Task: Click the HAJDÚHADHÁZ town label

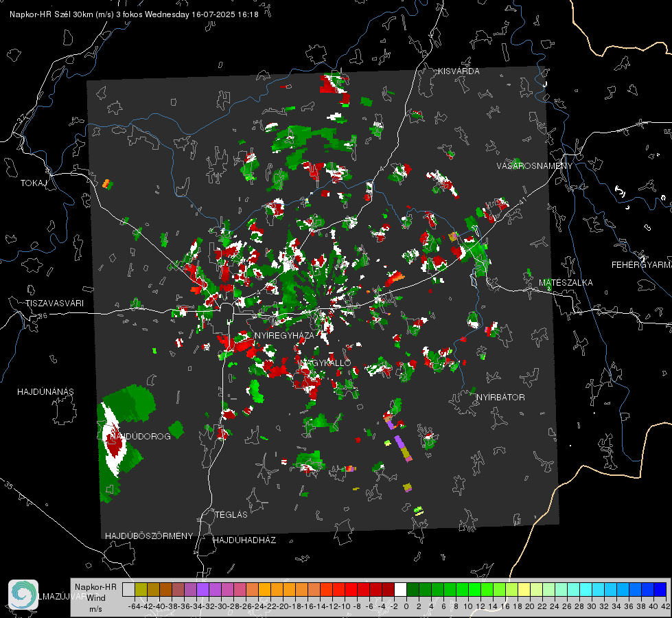Action: [245, 540]
